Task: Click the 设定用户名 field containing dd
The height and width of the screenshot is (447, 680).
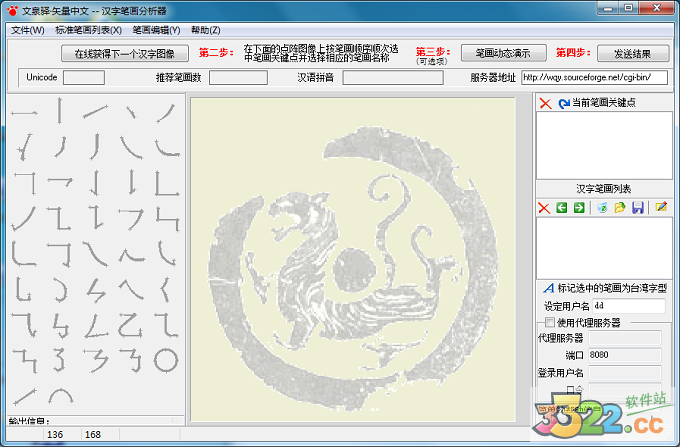Action: point(628,306)
